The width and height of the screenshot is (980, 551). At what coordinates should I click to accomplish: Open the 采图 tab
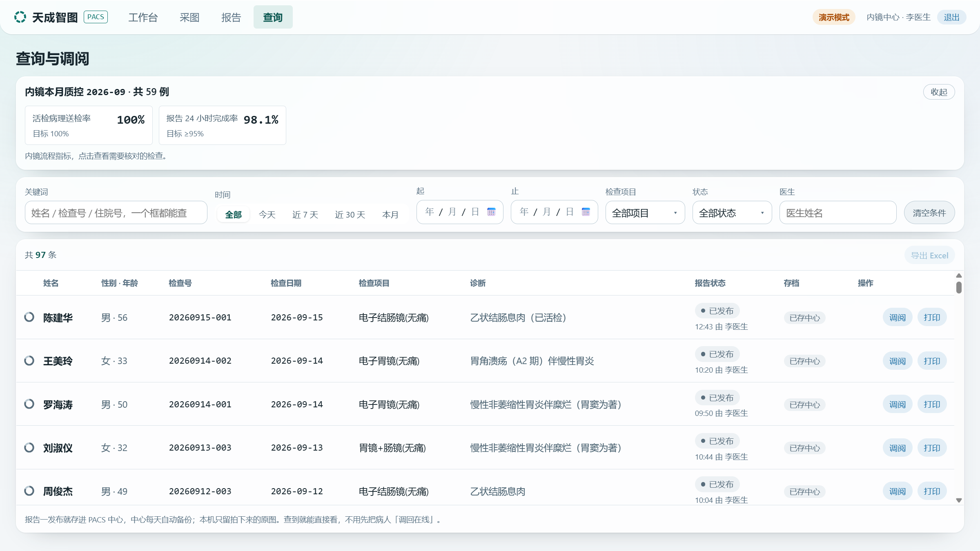click(189, 17)
